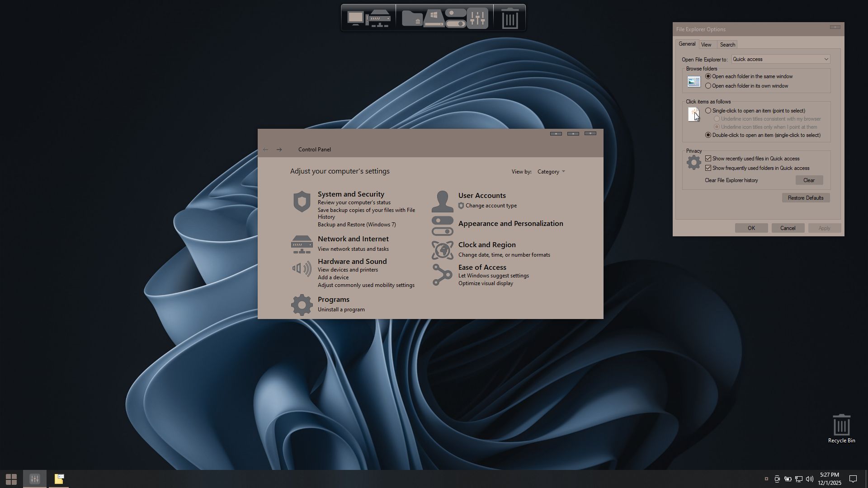868x488 pixels.
Task: Open the View by Category dropdown
Action: [551, 172]
